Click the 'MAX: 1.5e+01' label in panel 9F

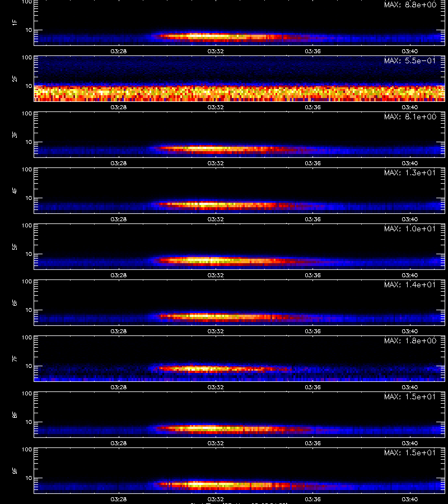(x=410, y=452)
